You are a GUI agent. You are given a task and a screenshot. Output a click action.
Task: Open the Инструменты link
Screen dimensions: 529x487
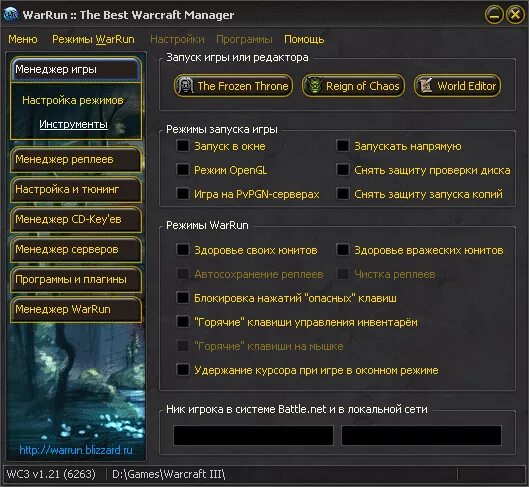tap(74, 124)
